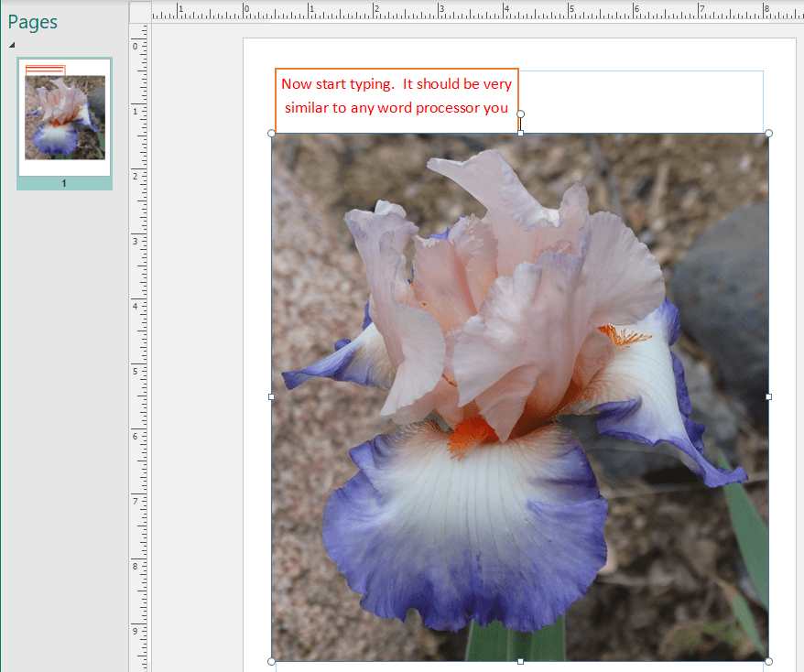Viewport: 804px width, 672px height.
Task: Click the bottom-center sizing handle of the picture
Action: (x=520, y=660)
